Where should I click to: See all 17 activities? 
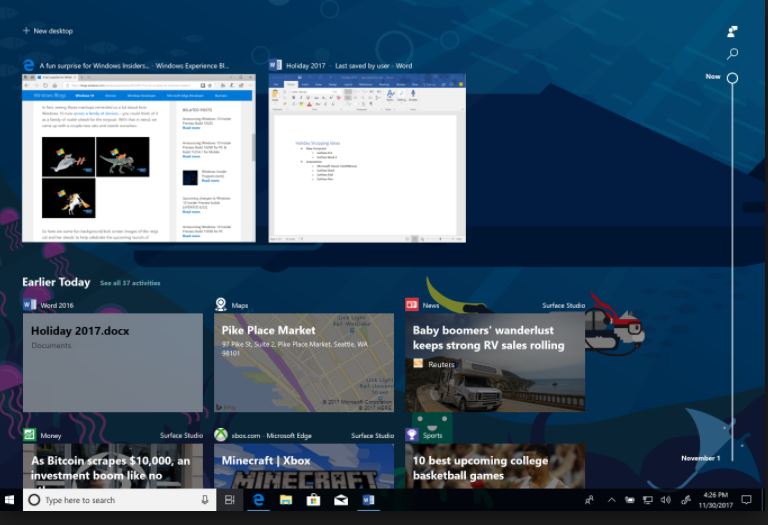coord(130,283)
